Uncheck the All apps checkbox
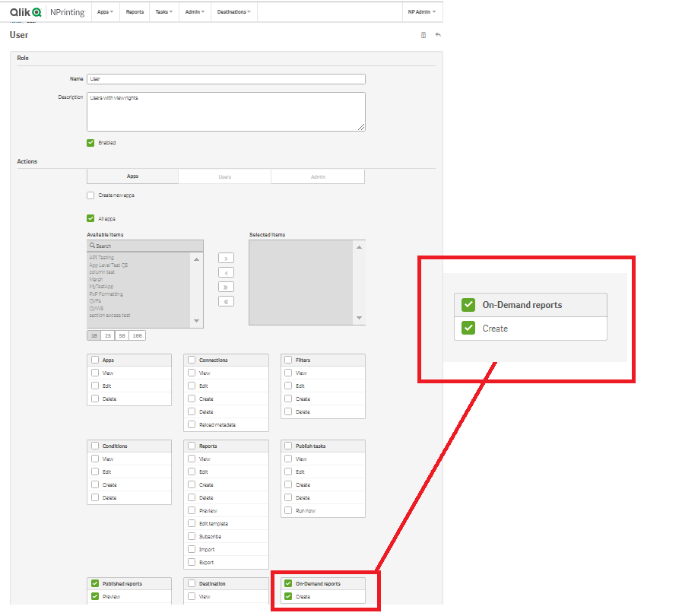This screenshot has height=616, width=682. click(x=90, y=218)
